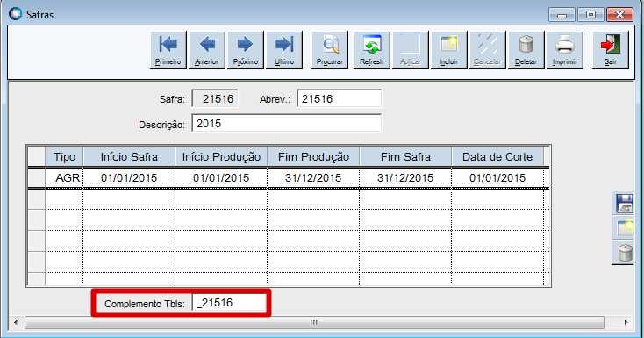The width and height of the screenshot is (644, 338).
Task: Click Início Safra cell 01/01/2015
Action: pyautogui.click(x=129, y=178)
